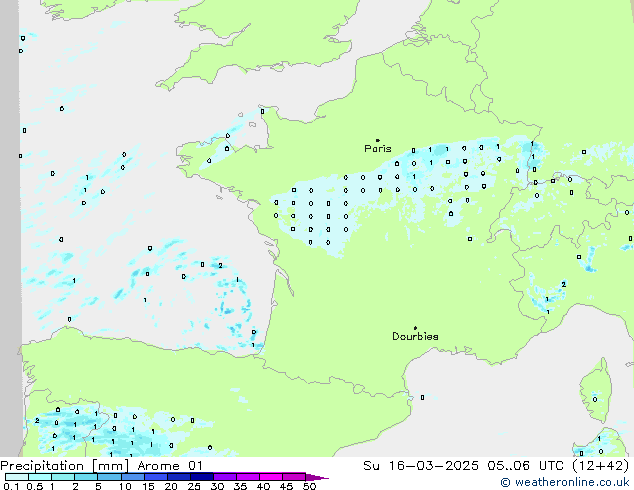Click the legend value label '50'
The width and height of the screenshot is (634, 490).
(x=309, y=486)
